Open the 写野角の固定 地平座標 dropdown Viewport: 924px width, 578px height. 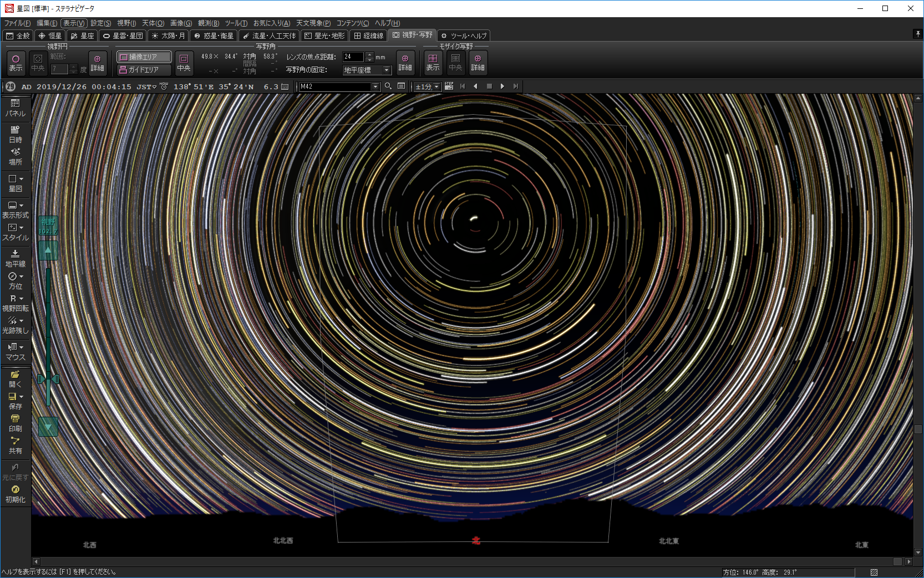click(367, 70)
